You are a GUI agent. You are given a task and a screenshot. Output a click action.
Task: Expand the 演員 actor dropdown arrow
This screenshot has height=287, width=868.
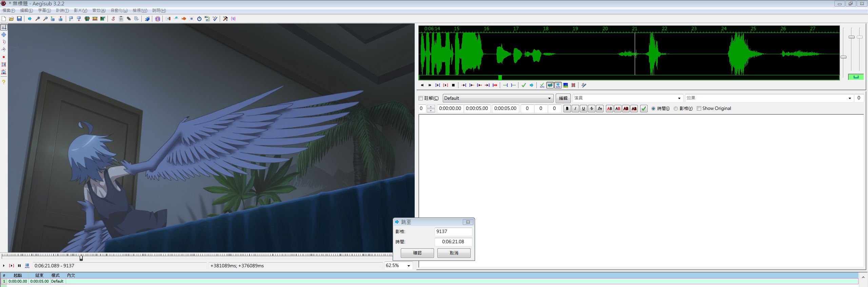(679, 98)
